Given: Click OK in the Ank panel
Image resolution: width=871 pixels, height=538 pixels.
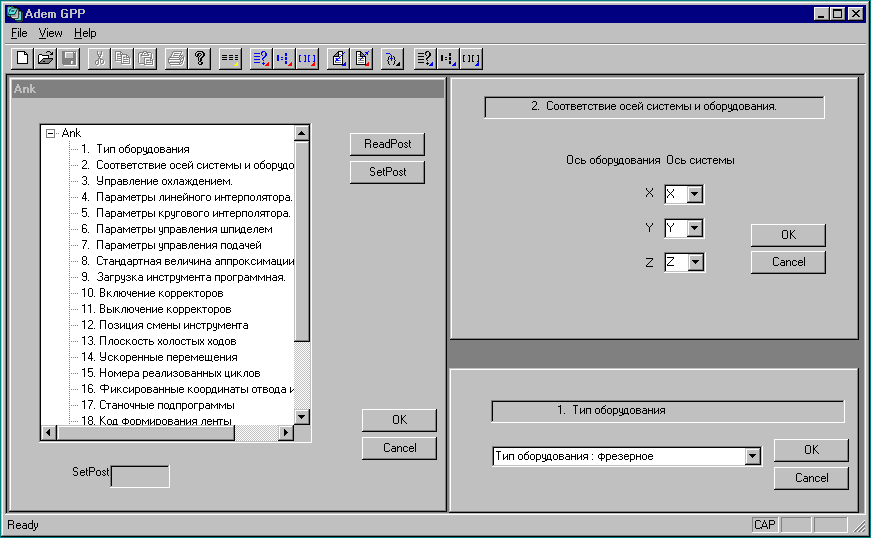Looking at the screenshot, I should point(399,420).
